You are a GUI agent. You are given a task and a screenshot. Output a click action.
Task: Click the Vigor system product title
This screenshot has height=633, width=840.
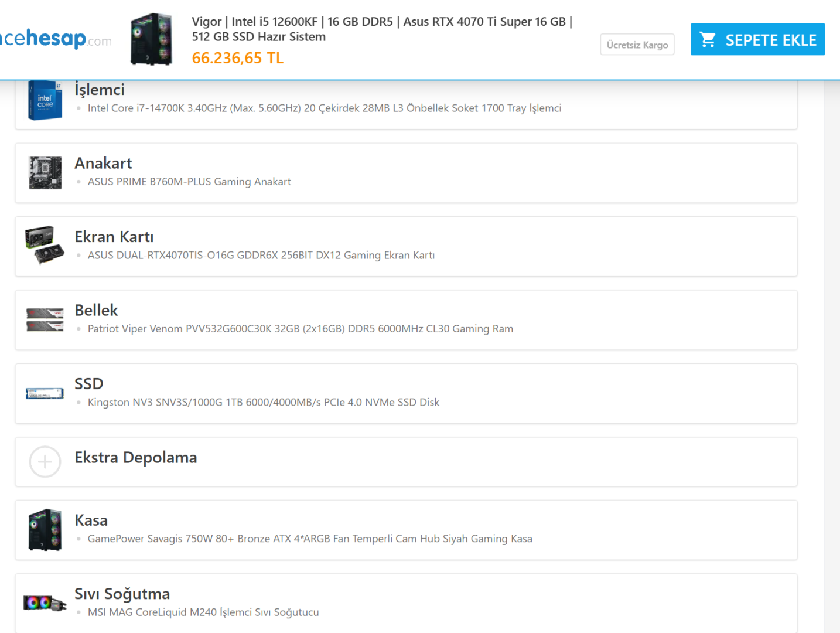[381, 29]
